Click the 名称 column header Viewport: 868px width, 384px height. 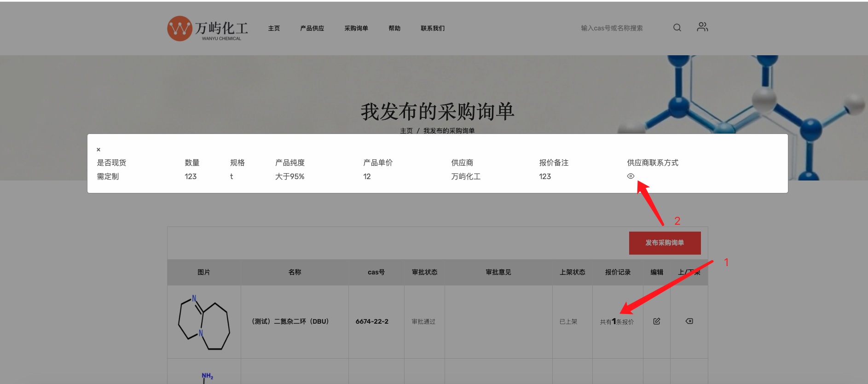pos(295,272)
